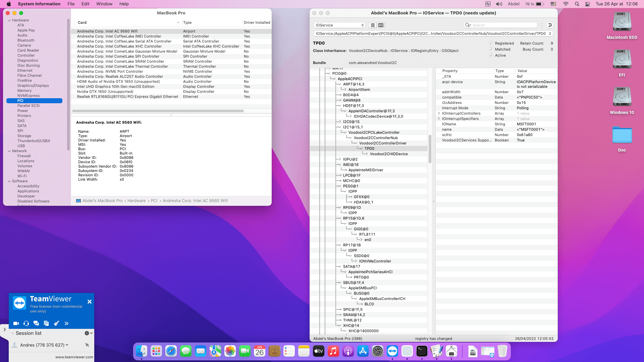Click Hardware in the path bar
The width and height of the screenshot is (644, 362).
click(137, 201)
